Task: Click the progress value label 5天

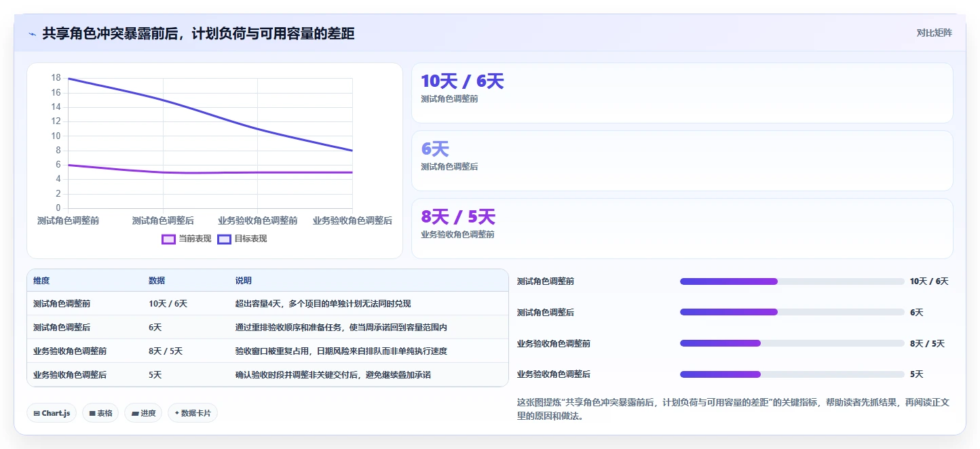Action: (917, 374)
